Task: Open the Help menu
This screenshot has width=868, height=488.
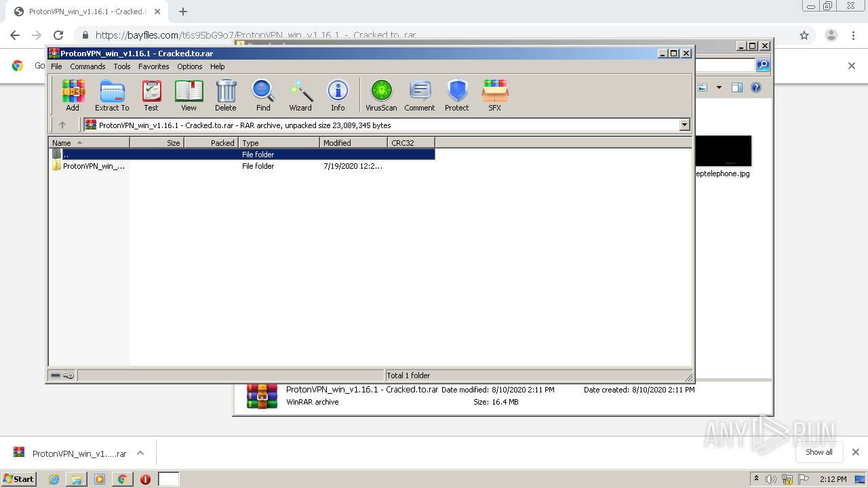Action: pos(217,66)
